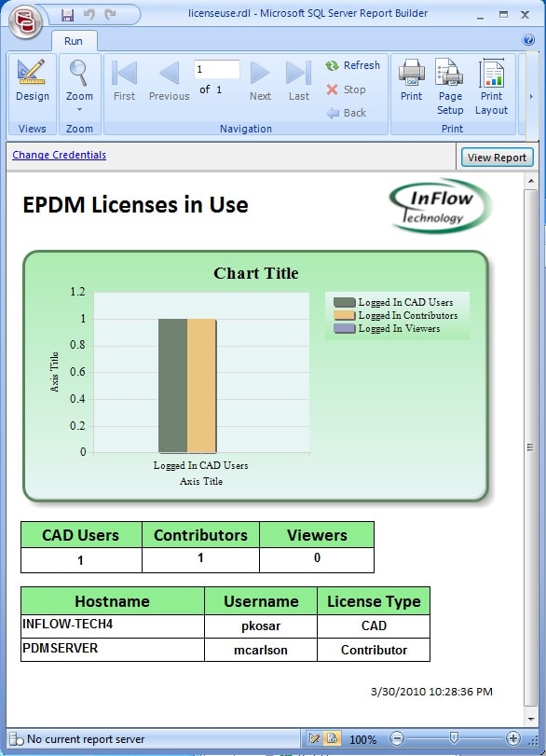546x756 pixels.
Task: Click the report server status icon
Action: 17,738
